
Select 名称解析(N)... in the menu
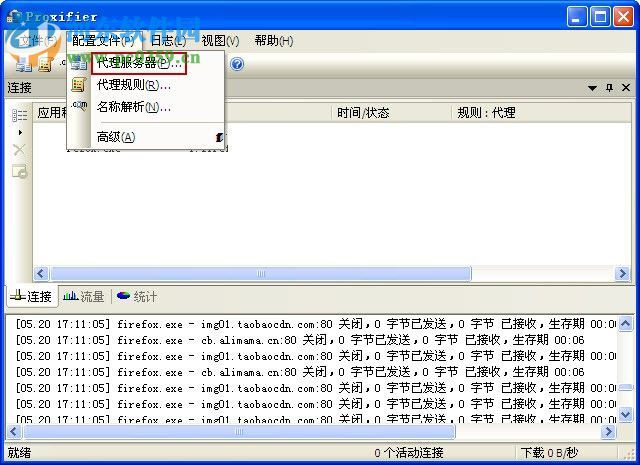(x=133, y=107)
